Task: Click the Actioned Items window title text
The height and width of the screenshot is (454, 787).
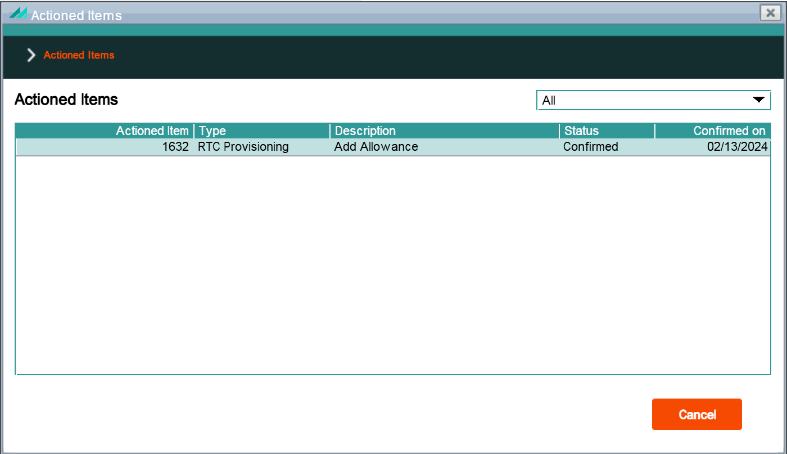Action: click(76, 16)
